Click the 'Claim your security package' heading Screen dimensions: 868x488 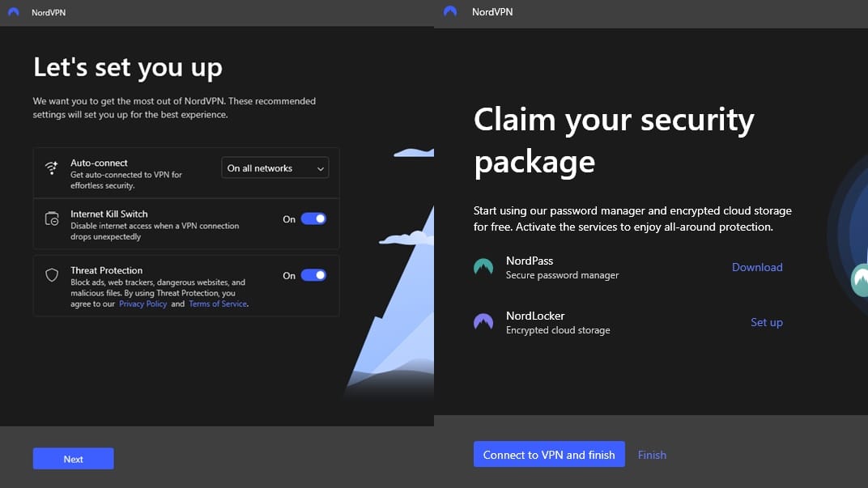click(614, 141)
